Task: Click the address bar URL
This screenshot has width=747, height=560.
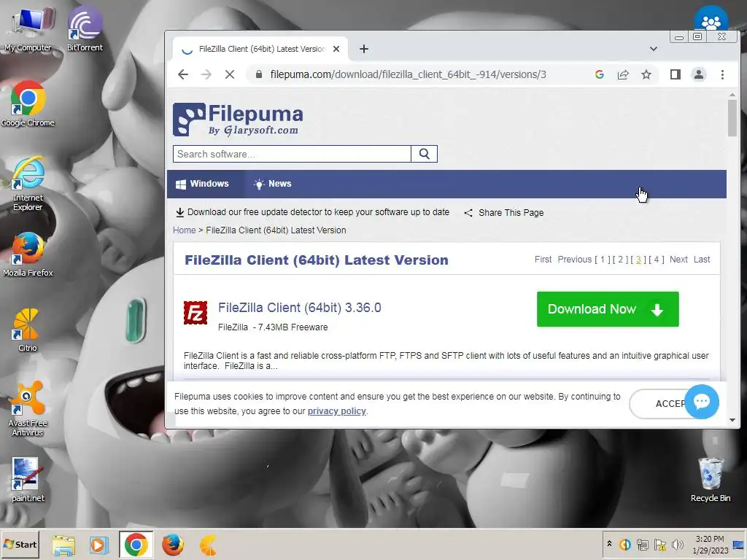Action: tap(409, 74)
